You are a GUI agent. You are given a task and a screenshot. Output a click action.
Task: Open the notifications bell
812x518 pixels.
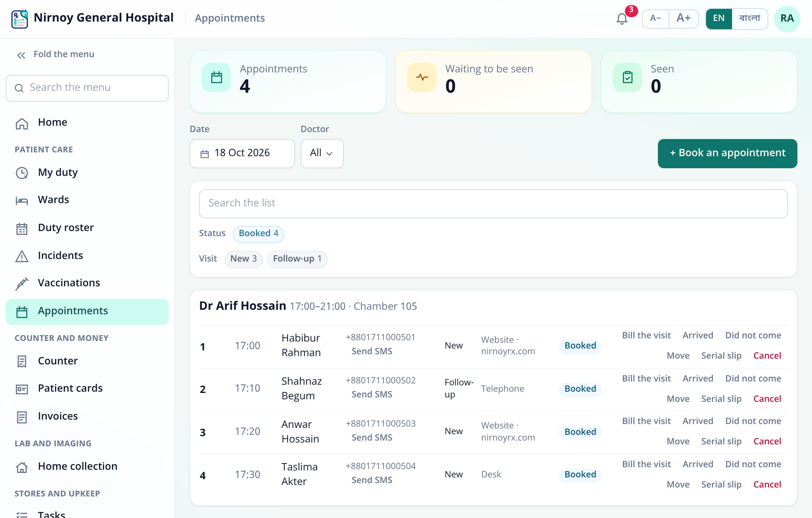tap(622, 18)
